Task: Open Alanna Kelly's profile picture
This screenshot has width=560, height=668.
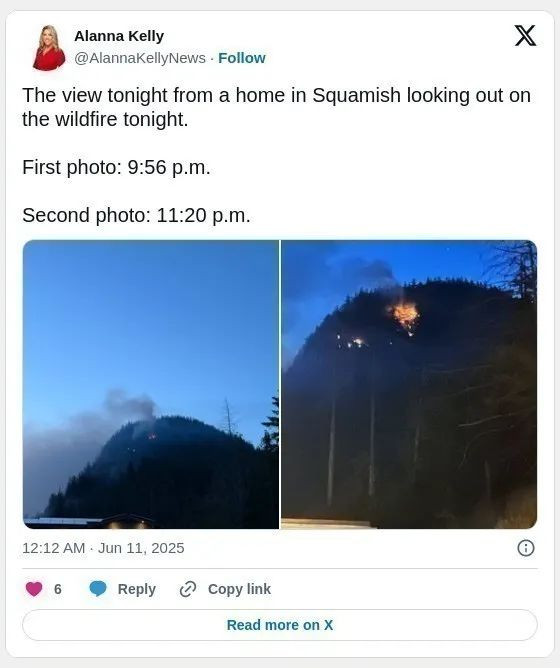Action: (x=49, y=47)
